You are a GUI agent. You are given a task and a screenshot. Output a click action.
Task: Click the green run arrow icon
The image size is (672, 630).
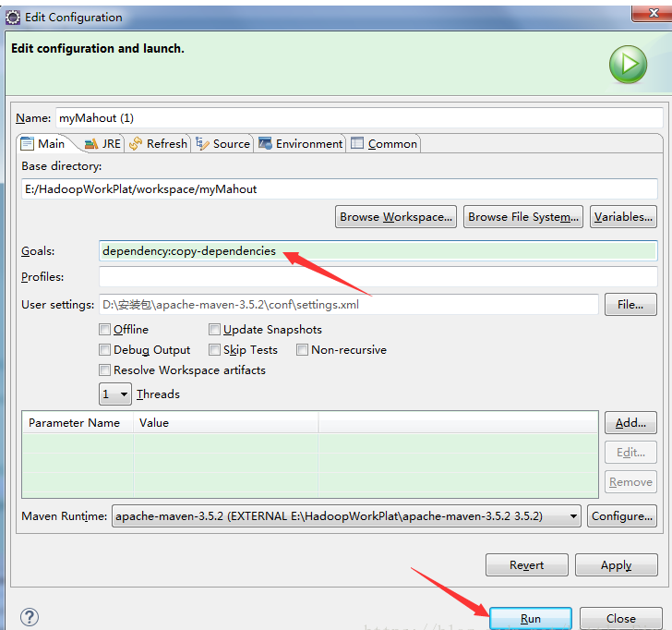[x=628, y=65]
